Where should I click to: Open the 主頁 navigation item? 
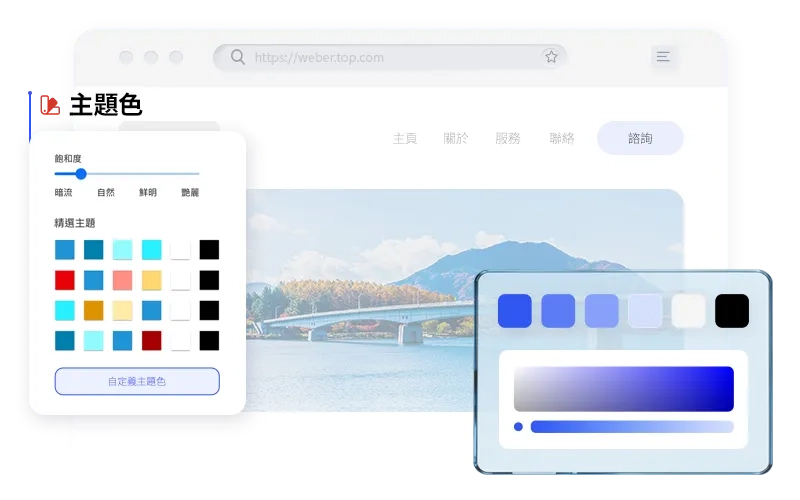(x=405, y=138)
